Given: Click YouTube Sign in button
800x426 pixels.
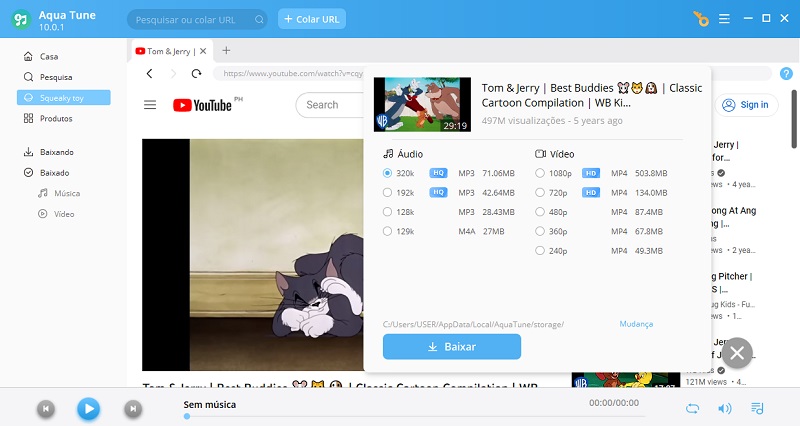Looking at the screenshot, I should point(746,105).
